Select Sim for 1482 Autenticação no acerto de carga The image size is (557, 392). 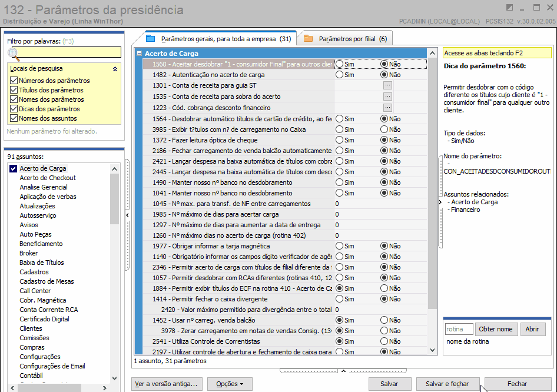pyautogui.click(x=340, y=75)
